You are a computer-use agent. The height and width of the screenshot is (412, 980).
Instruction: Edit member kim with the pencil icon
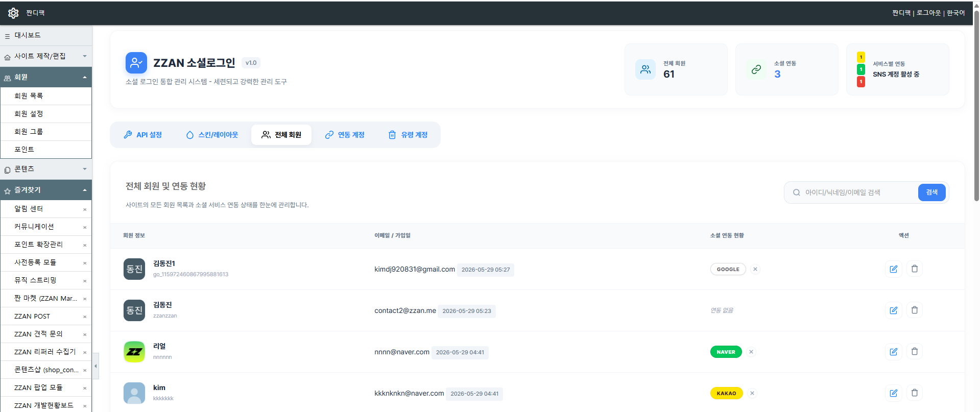point(894,393)
